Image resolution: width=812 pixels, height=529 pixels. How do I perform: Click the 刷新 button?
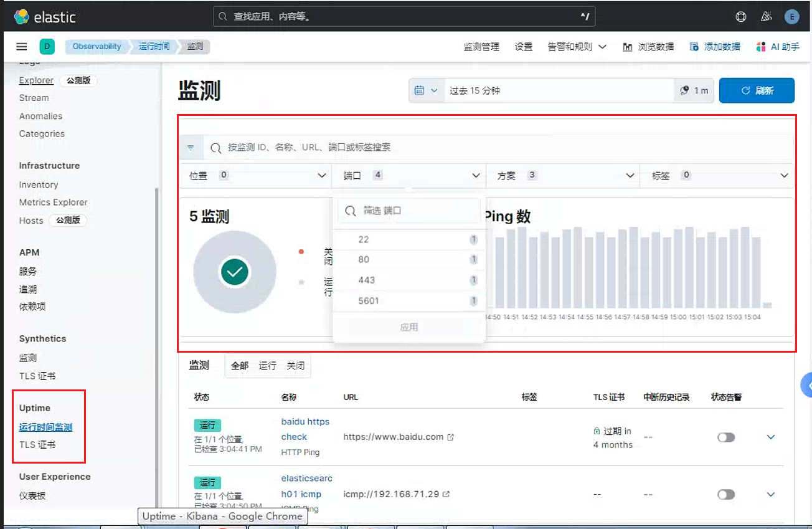pyautogui.click(x=757, y=90)
